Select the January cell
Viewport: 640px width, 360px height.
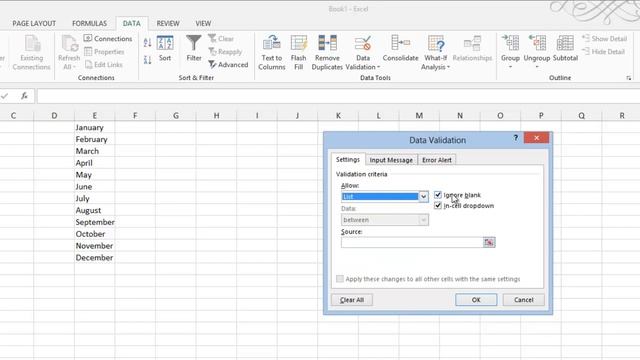94,127
